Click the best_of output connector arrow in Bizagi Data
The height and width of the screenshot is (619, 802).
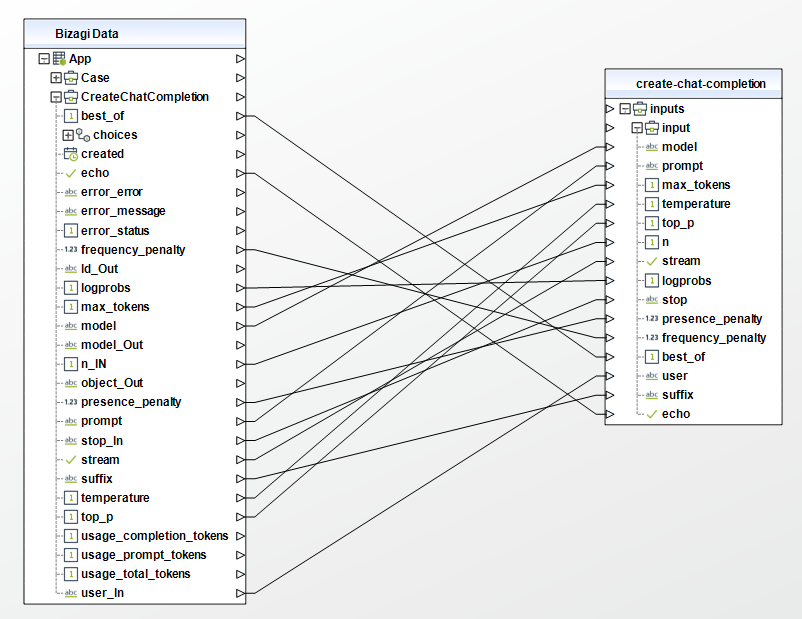[240, 116]
